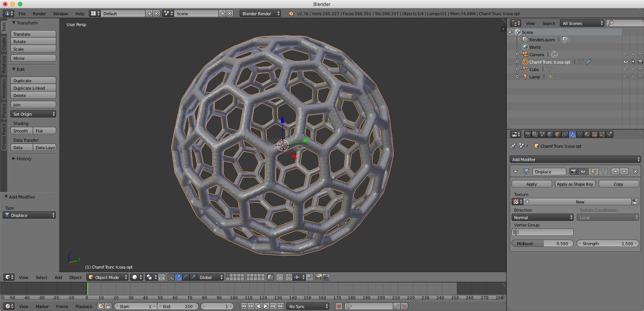The image size is (644, 311).
Task: Click the OpenGL render image camera icon
Action: (318, 277)
